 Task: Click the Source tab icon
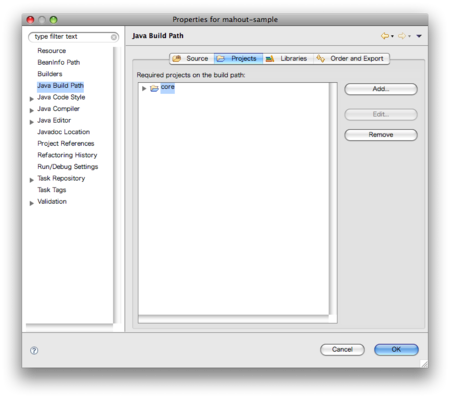coord(177,59)
